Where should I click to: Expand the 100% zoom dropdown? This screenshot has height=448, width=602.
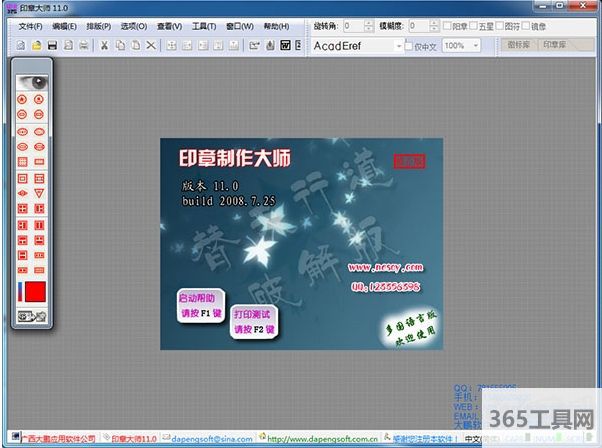point(473,46)
